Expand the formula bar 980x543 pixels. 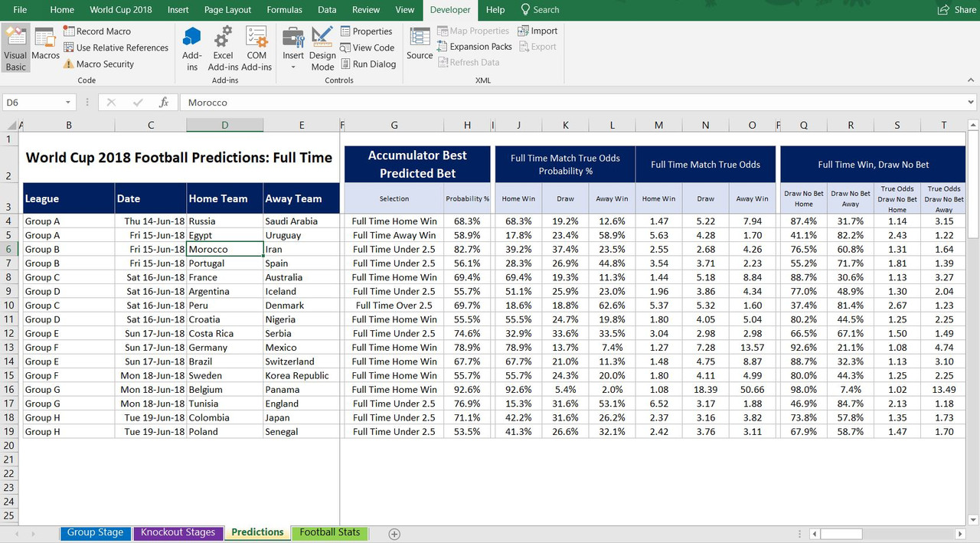point(972,103)
